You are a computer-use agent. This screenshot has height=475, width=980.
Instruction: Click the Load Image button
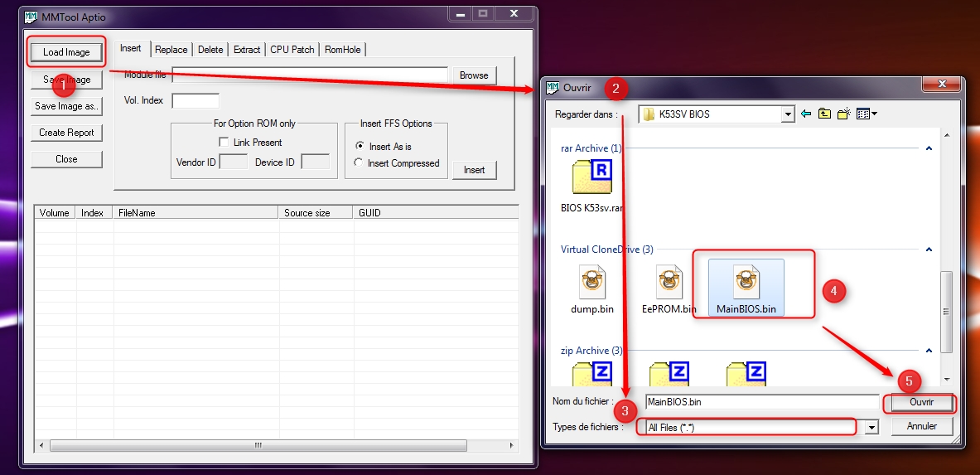pyautogui.click(x=66, y=52)
